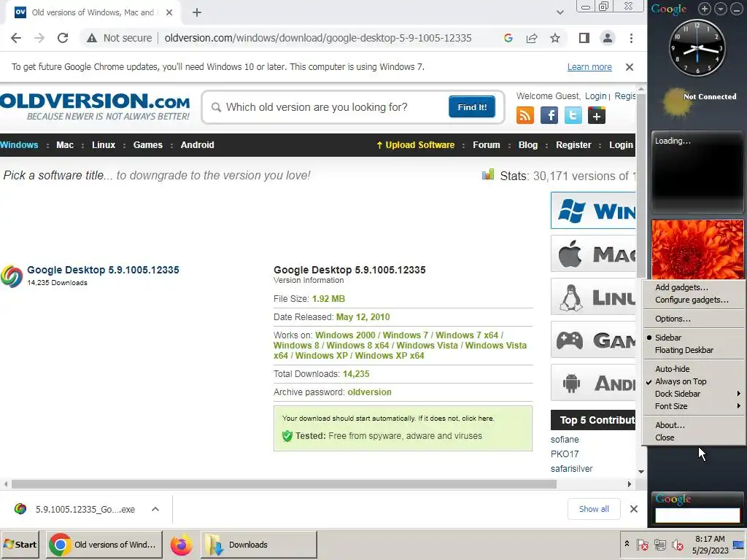The width and height of the screenshot is (747, 560).
Task: Click the Linux category banner
Action: tap(594, 297)
